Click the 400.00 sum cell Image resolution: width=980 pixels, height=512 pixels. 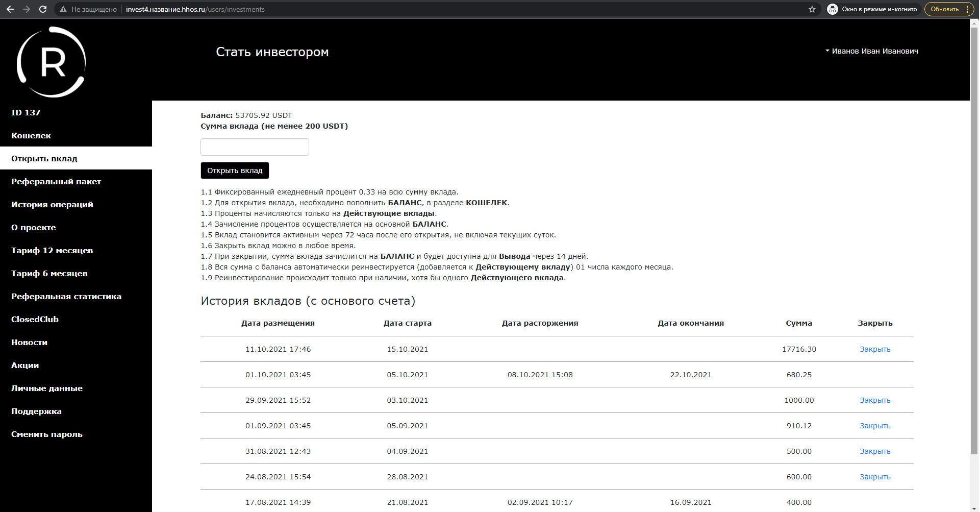[x=799, y=502]
